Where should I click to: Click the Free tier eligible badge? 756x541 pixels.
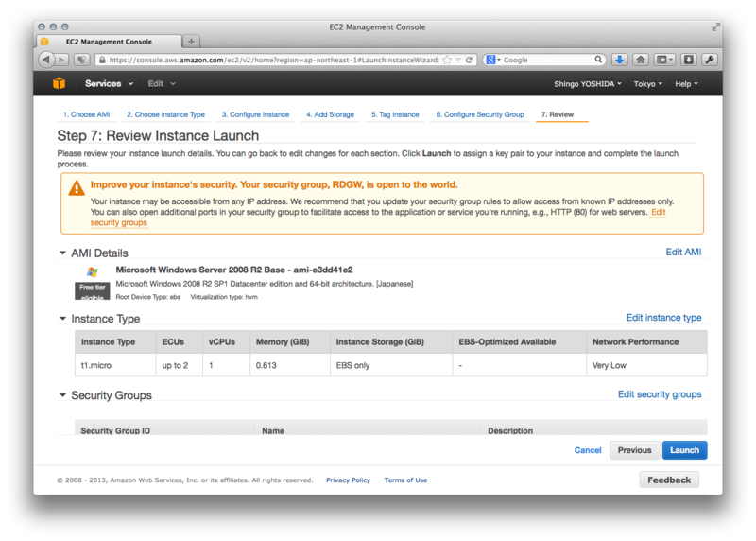(x=92, y=291)
